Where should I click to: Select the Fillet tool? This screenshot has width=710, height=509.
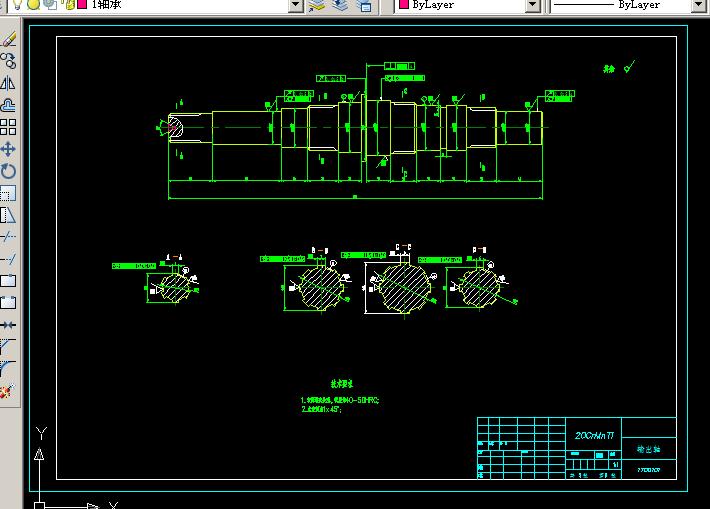8,368
